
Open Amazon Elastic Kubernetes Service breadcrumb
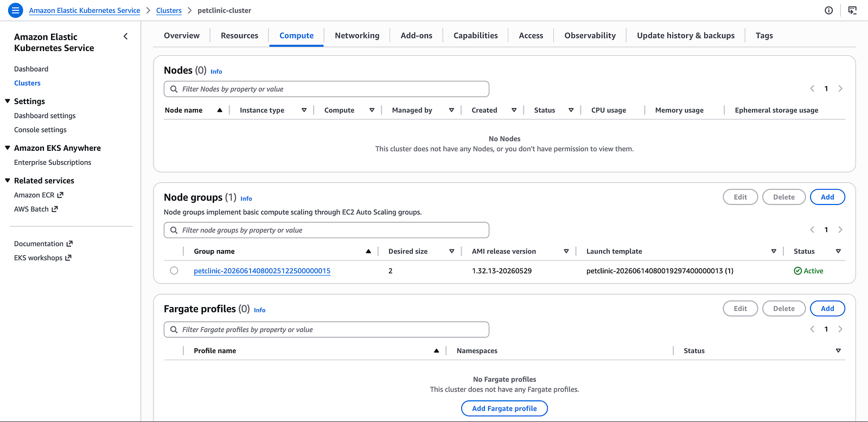85,10
